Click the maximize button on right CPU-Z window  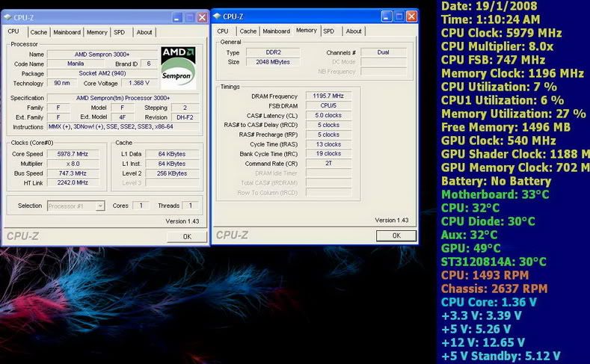[399, 16]
